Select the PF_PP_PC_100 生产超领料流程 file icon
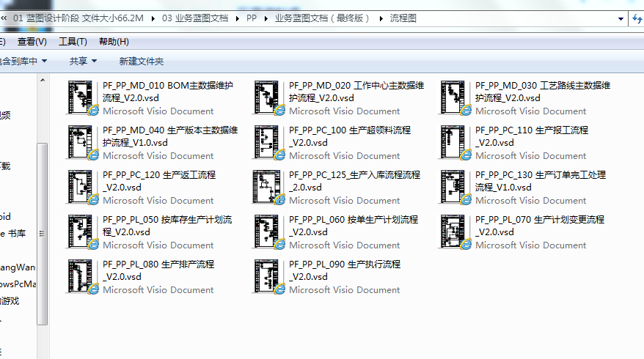Image resolution: width=644 pixels, height=359 pixels. [269, 143]
